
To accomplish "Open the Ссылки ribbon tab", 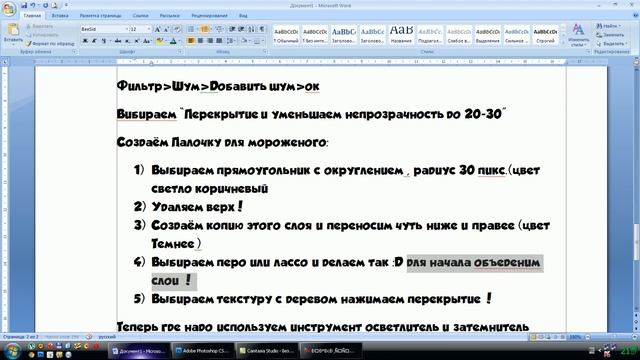I will click(x=140, y=16).
